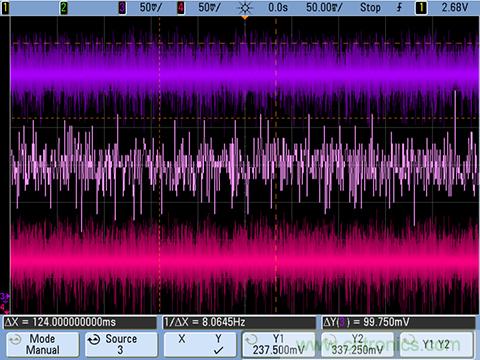
Task: Select the Y1 Y2 linked cursors softkey
Action: (x=436, y=344)
